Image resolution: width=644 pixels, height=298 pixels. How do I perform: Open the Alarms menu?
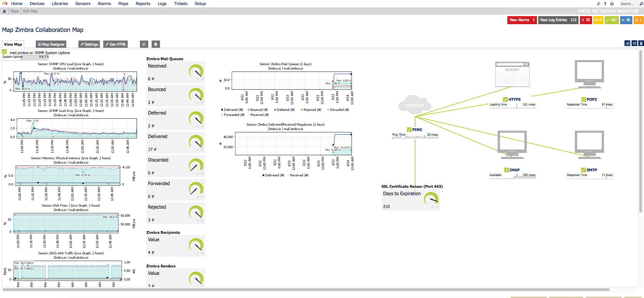click(x=104, y=4)
